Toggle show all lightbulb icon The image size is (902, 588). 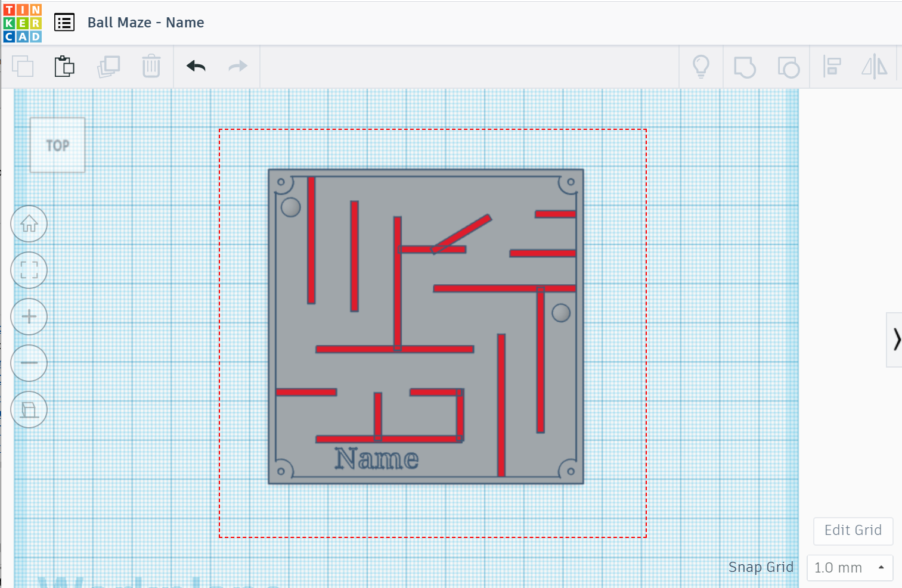tap(701, 66)
